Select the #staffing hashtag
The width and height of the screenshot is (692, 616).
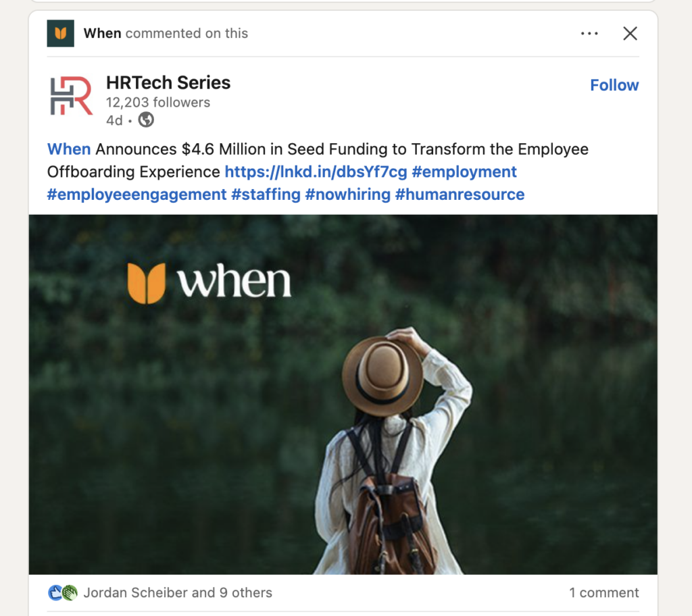point(266,195)
